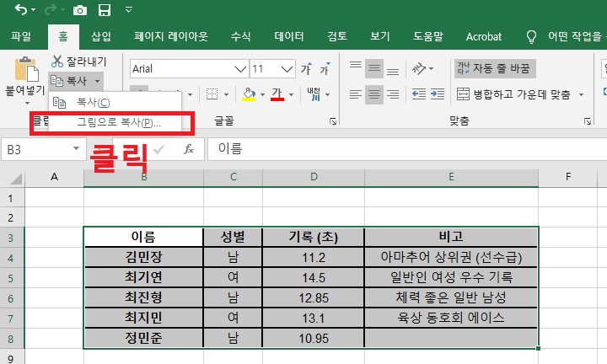Select column D header
Screen dimensions: 607x364
314,177
